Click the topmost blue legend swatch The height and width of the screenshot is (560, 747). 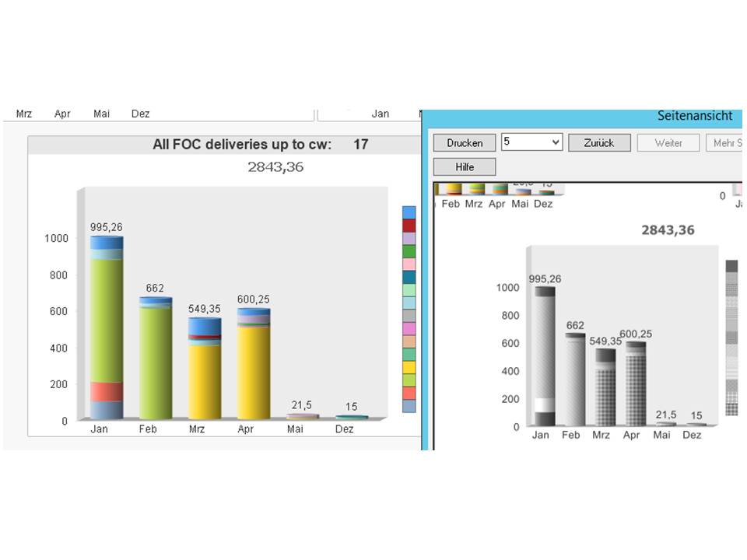click(408, 210)
